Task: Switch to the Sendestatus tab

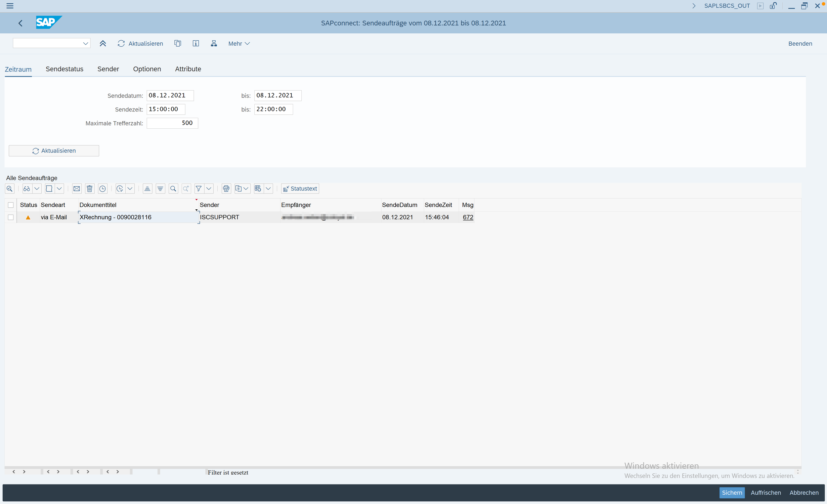Action: (x=65, y=69)
